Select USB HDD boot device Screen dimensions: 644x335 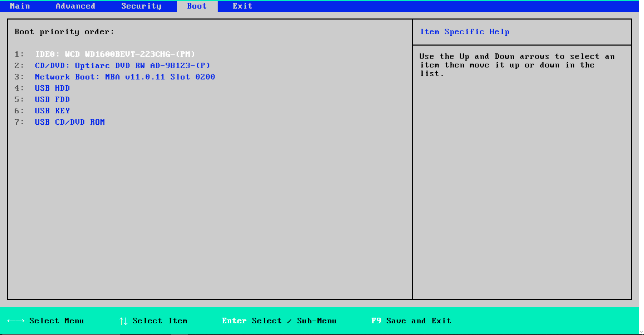pos(52,88)
